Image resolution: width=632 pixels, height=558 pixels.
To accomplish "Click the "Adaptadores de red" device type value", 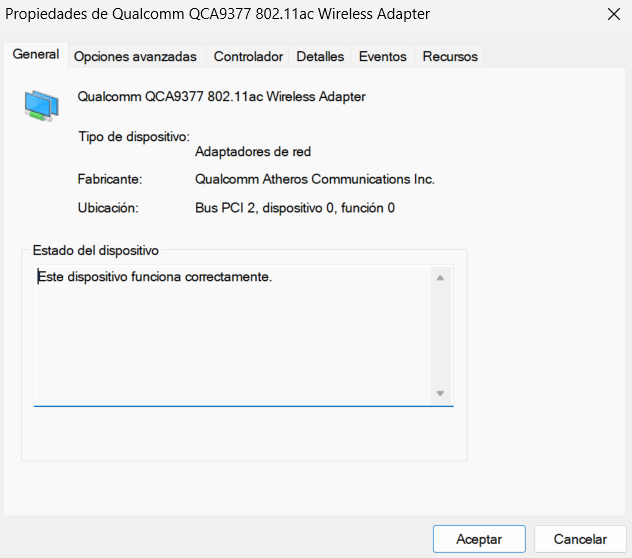I will [253, 152].
